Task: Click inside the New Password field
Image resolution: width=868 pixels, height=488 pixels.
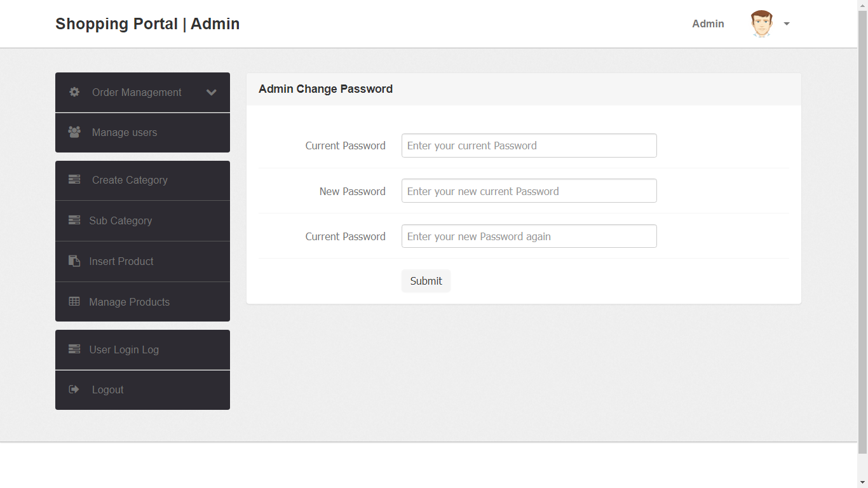Action: pyautogui.click(x=529, y=191)
